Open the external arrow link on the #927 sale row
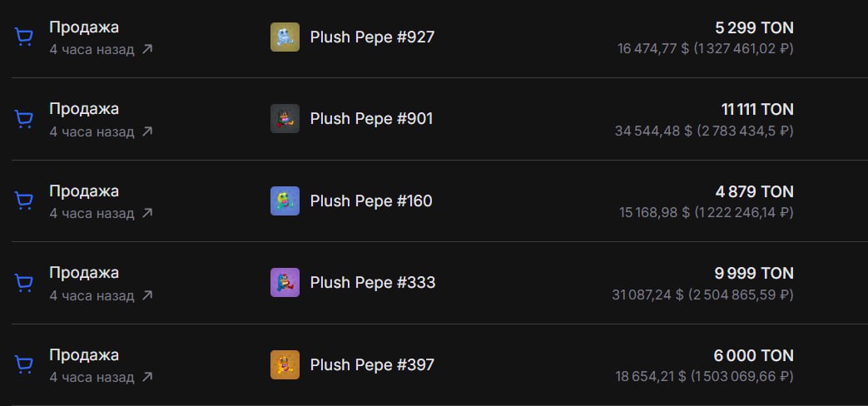Viewport: 868px width, 406px height. (147, 49)
